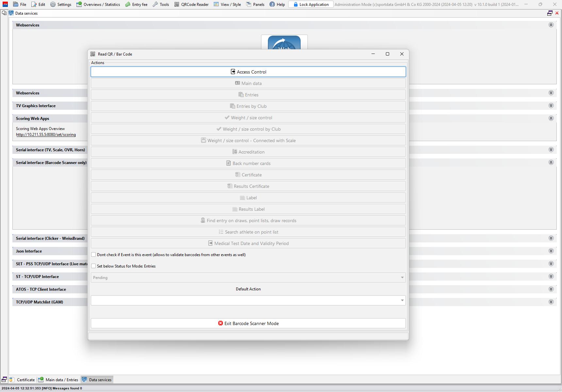Open the Tools menu
The image size is (562, 392).
coord(161,4)
